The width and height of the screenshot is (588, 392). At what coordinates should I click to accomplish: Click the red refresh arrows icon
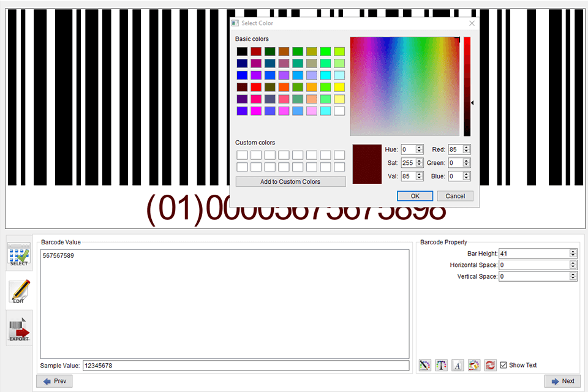(490, 365)
